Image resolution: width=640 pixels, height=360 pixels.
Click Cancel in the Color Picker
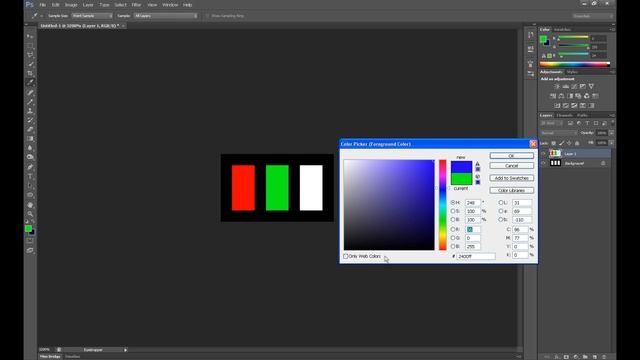511,166
